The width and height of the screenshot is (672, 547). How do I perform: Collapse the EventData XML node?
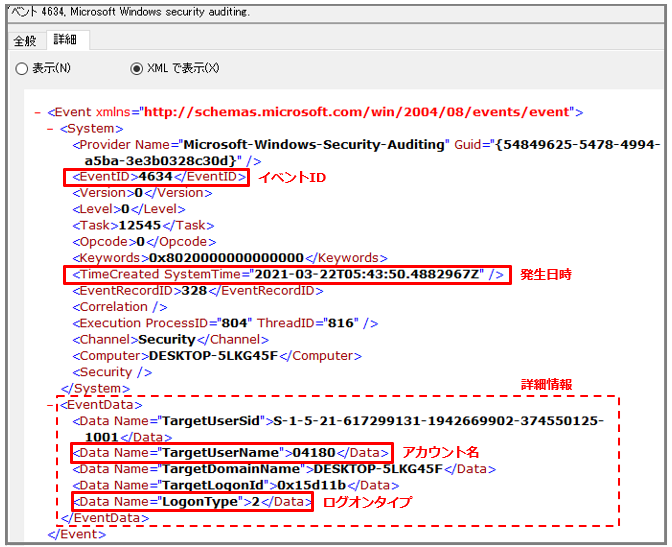(51, 405)
